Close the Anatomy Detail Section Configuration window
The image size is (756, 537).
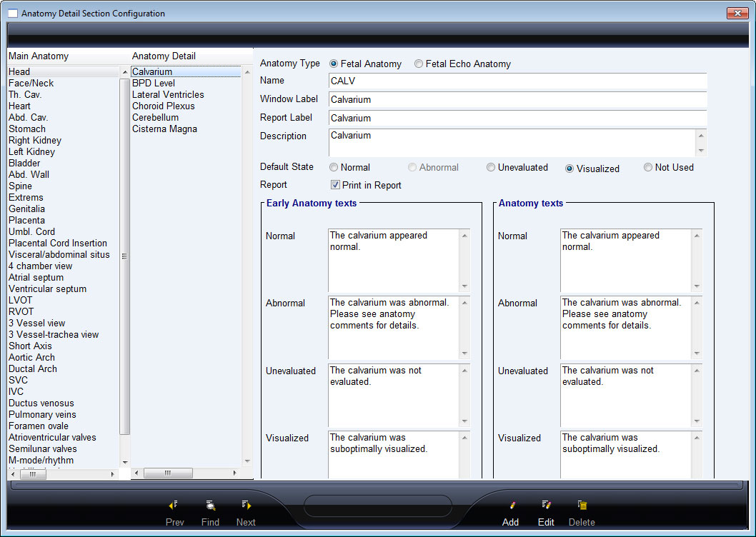pyautogui.click(x=737, y=13)
